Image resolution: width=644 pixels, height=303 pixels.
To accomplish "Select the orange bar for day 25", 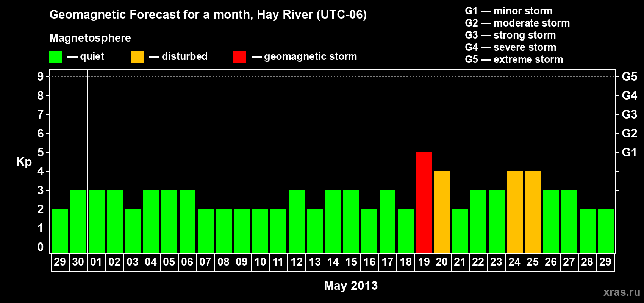I will point(533,212).
